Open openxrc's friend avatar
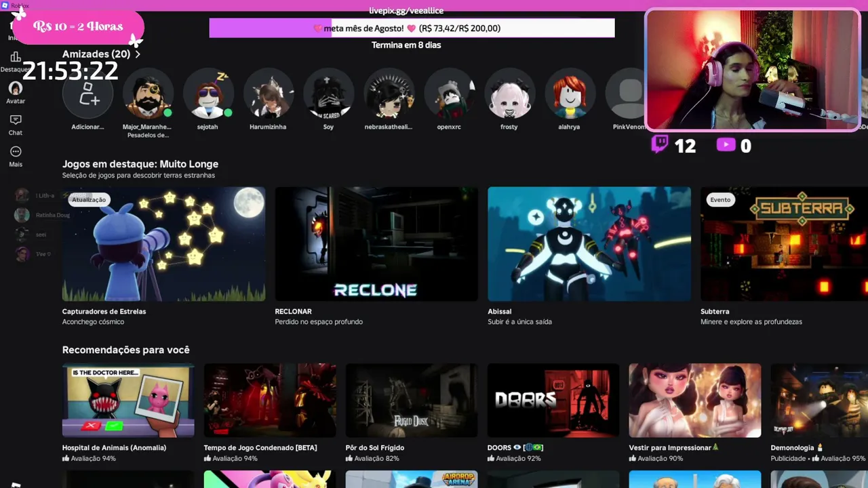The width and height of the screenshot is (868, 488). click(x=449, y=94)
